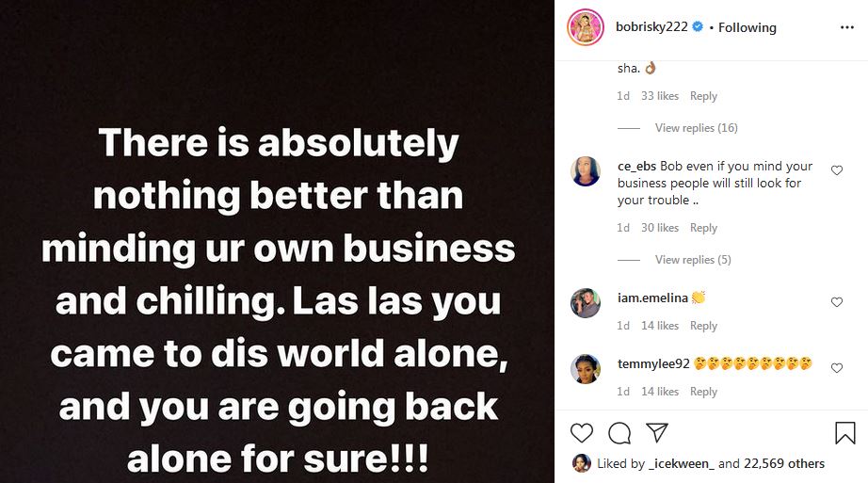The width and height of the screenshot is (868, 483).
Task: Toggle the Following status button
Action: 747,27
